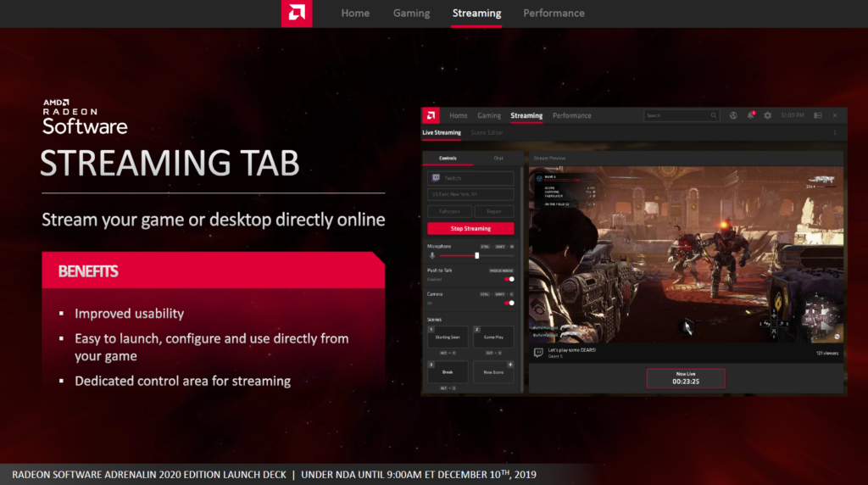
Task: Click the "Let's play some GEARS!" stream title
Action: tap(572, 350)
